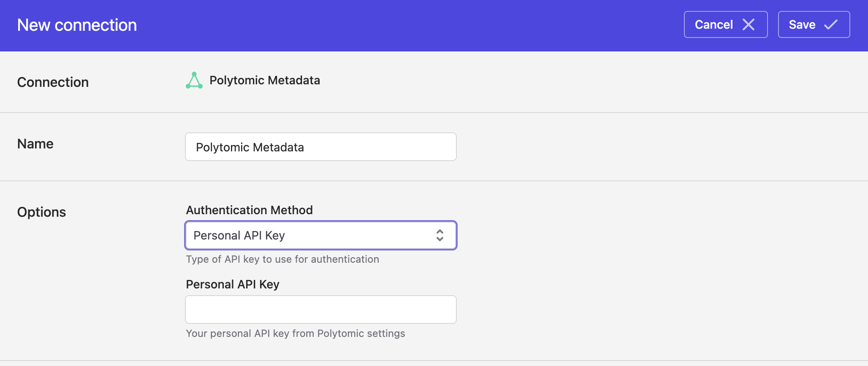Screen dimensions: 868x366
Task: Click the Personal API Key field label
Action: [x=233, y=284]
